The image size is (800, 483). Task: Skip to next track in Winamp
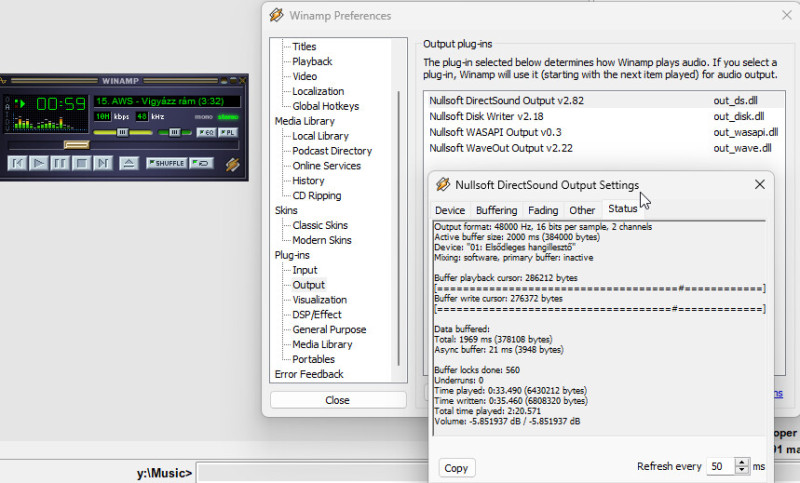tap(103, 163)
